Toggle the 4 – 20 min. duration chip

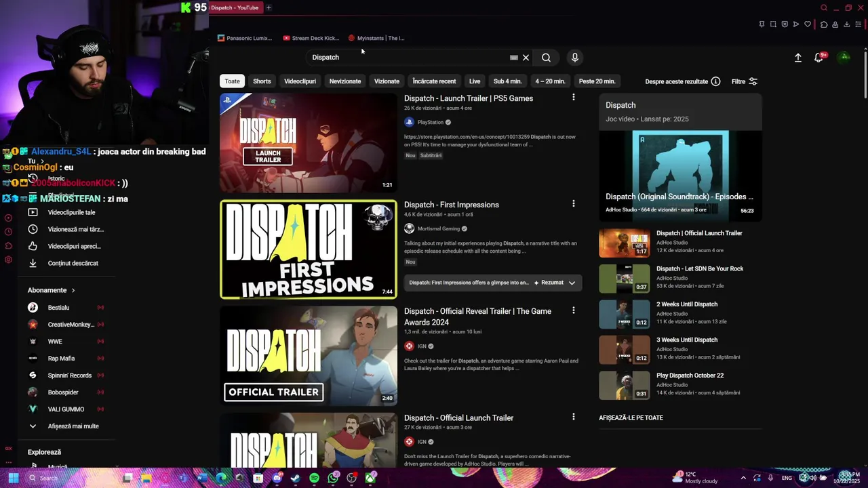[x=550, y=81]
